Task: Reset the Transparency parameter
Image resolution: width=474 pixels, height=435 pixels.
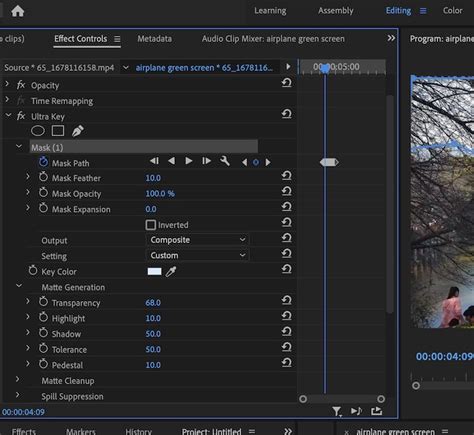Action: (286, 300)
